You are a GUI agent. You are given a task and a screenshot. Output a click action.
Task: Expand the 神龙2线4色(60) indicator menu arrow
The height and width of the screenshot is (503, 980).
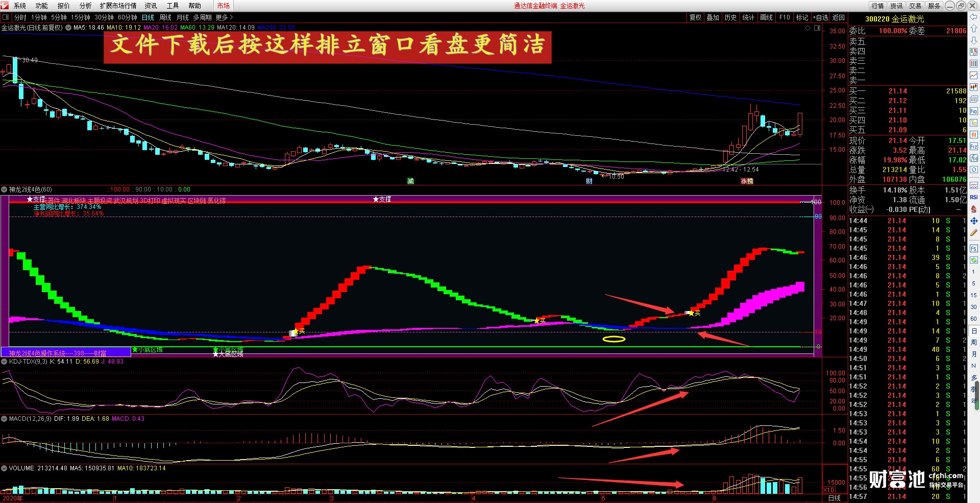point(5,189)
